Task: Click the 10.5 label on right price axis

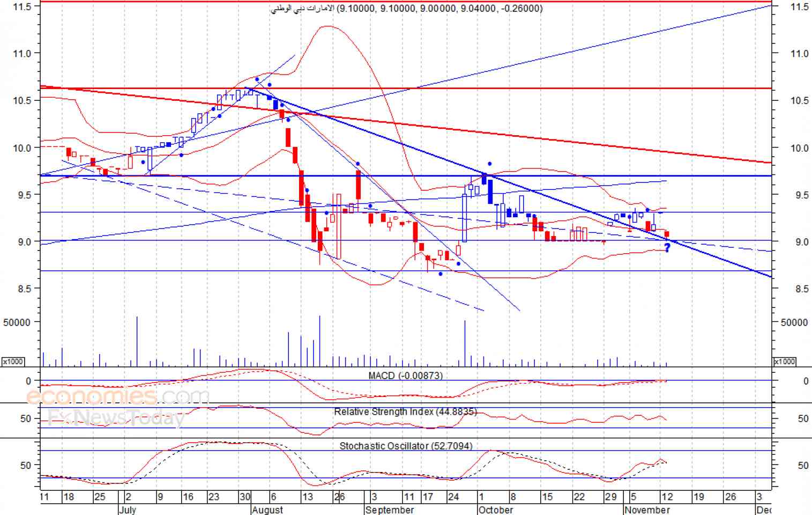Action: coord(800,101)
